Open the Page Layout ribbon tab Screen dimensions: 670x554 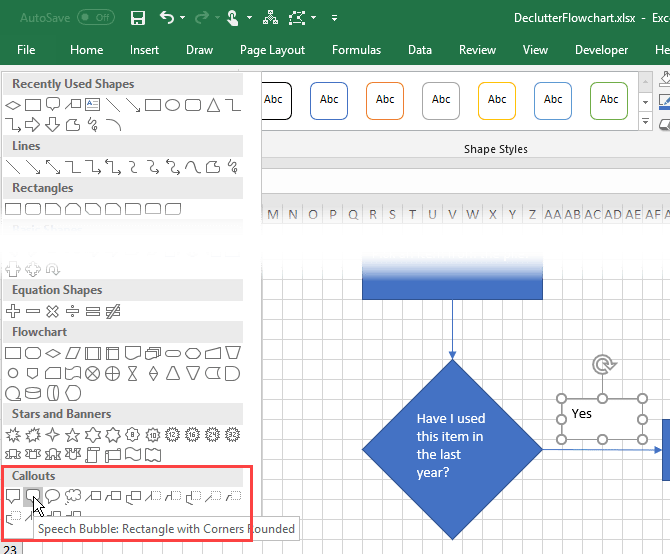point(272,50)
